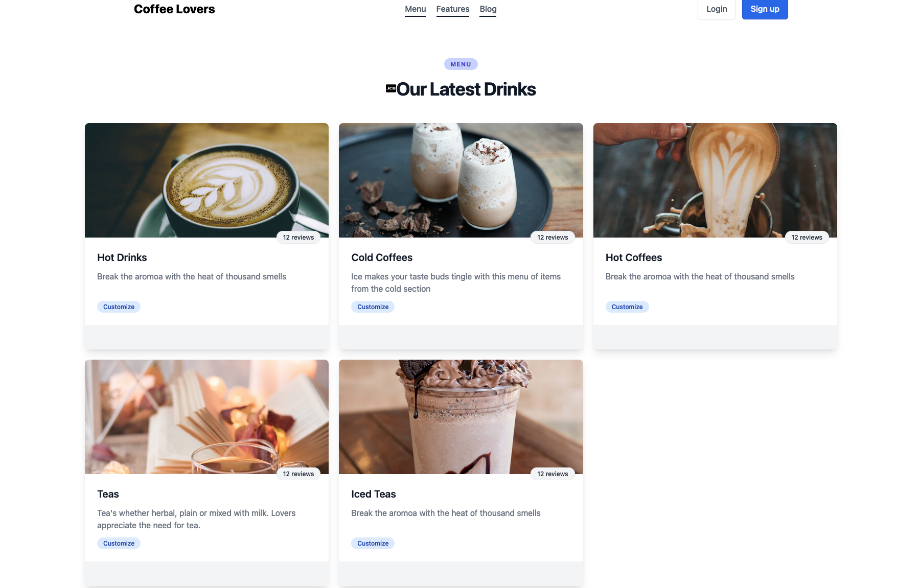The height and width of the screenshot is (588, 920).
Task: Click the 12 reviews badge on Hot Coffees
Action: point(807,237)
